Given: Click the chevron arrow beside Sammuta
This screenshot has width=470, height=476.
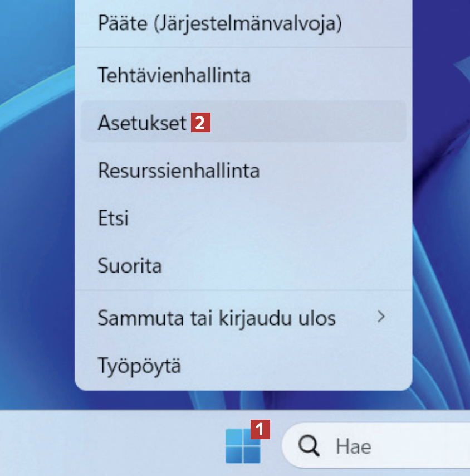Looking at the screenshot, I should [381, 317].
